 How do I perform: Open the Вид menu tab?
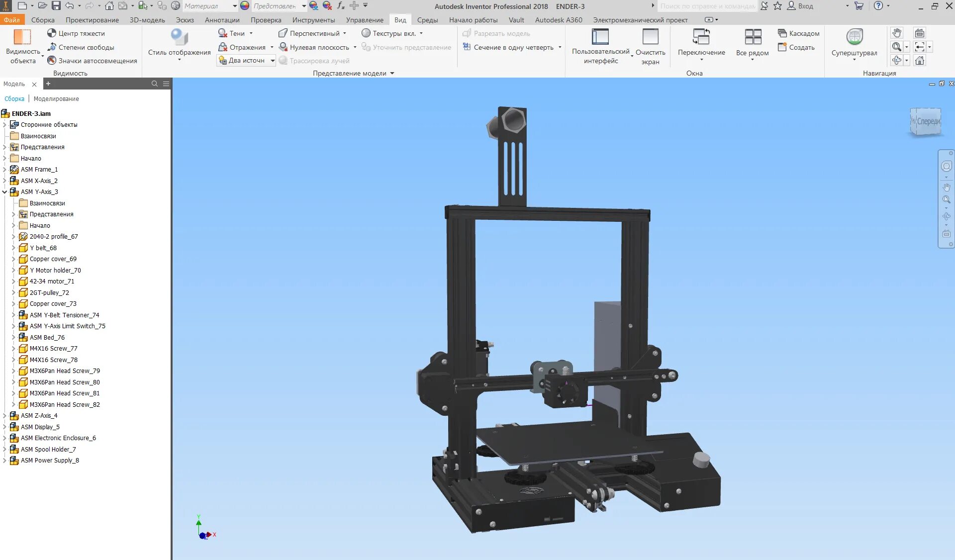[x=400, y=20]
